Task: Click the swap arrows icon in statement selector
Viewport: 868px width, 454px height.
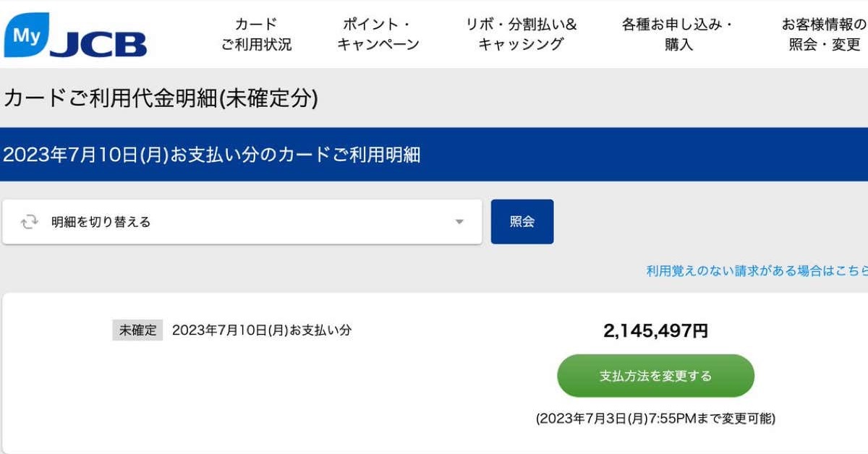Action: 29,222
